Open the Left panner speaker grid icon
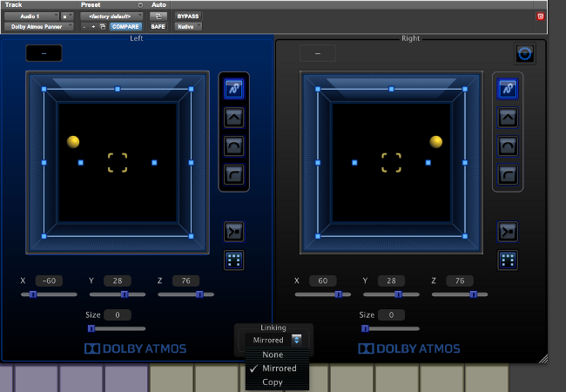The height and width of the screenshot is (392, 566). (x=234, y=260)
